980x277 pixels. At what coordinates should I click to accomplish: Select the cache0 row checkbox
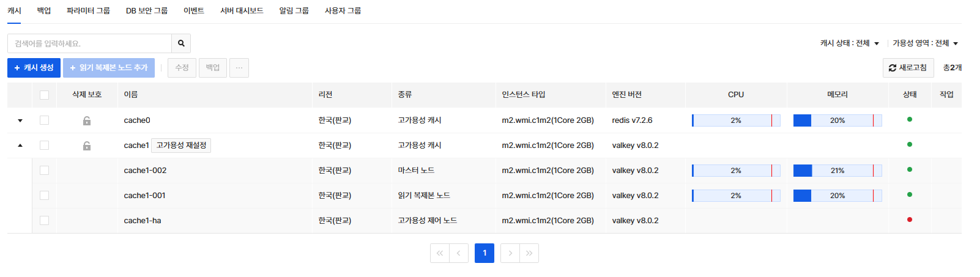click(44, 120)
